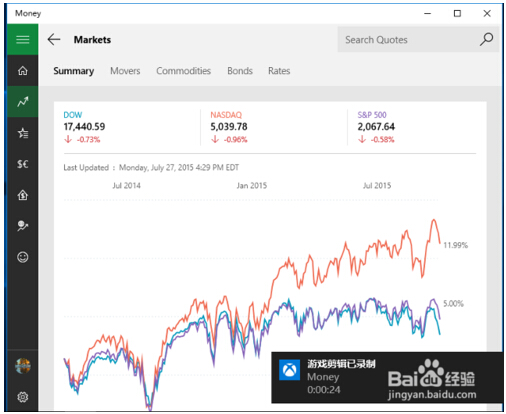Click the back arrow beside Markets
The height and width of the screenshot is (414, 506).
(x=54, y=40)
